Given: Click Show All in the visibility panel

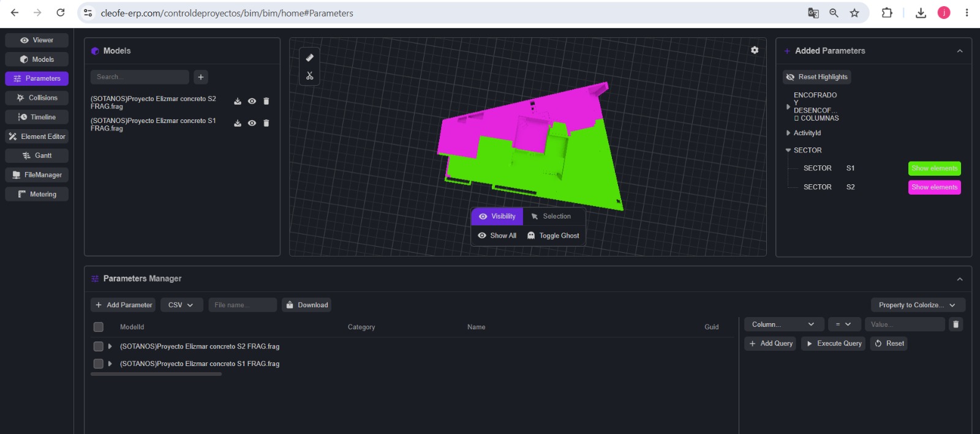Looking at the screenshot, I should coord(497,236).
